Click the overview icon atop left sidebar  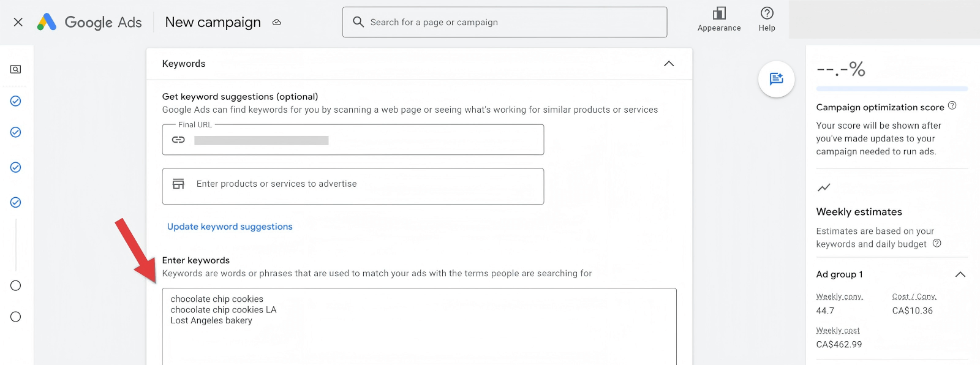click(x=16, y=69)
